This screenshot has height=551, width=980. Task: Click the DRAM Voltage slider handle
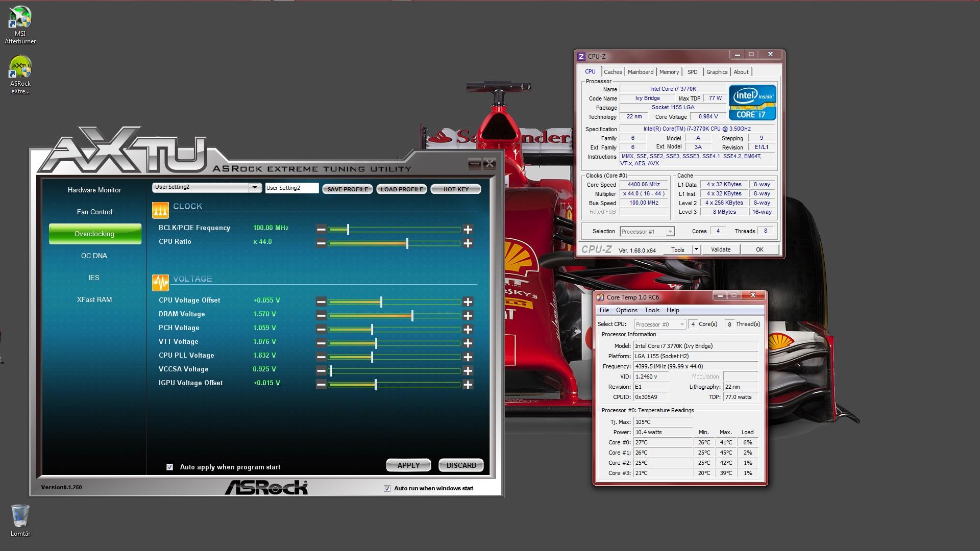click(x=412, y=316)
